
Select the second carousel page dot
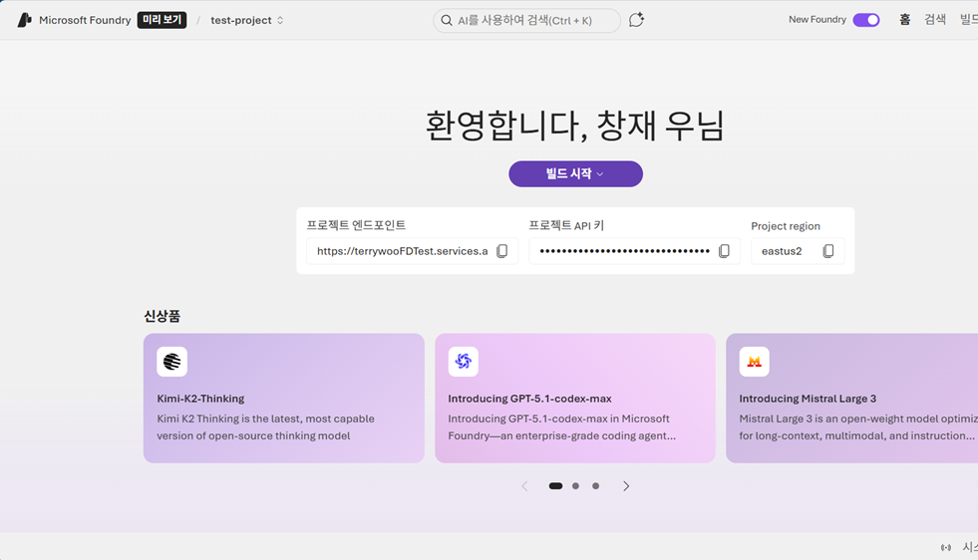[575, 486]
